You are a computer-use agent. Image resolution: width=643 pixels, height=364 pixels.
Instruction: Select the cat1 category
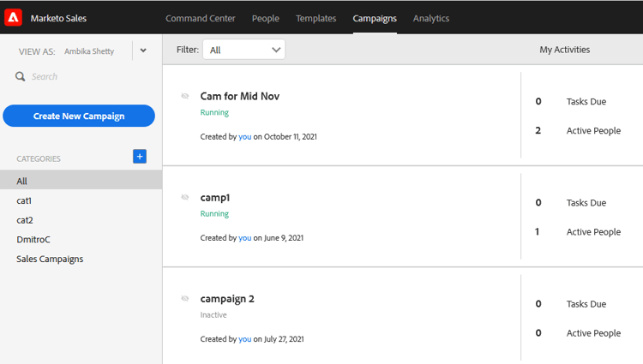[24, 200]
